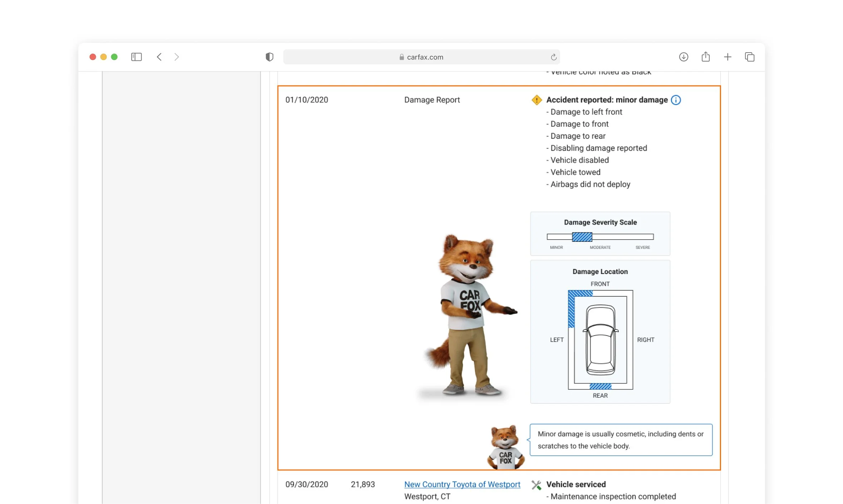Toggle the Safari sidebar icon
843x504 pixels.
136,57
